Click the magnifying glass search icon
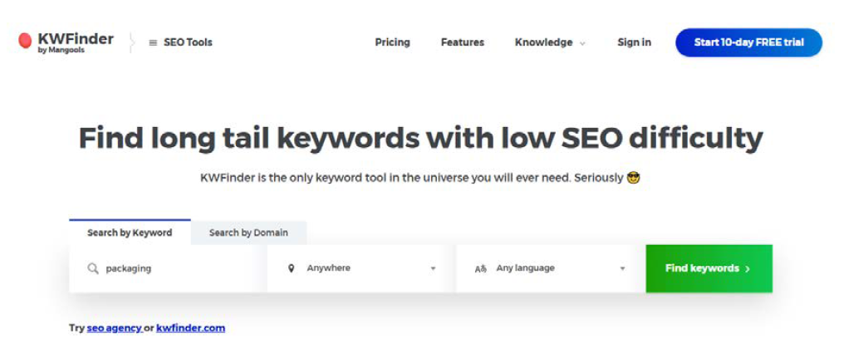Screen dimensions: 868x353 pyautogui.click(x=93, y=268)
